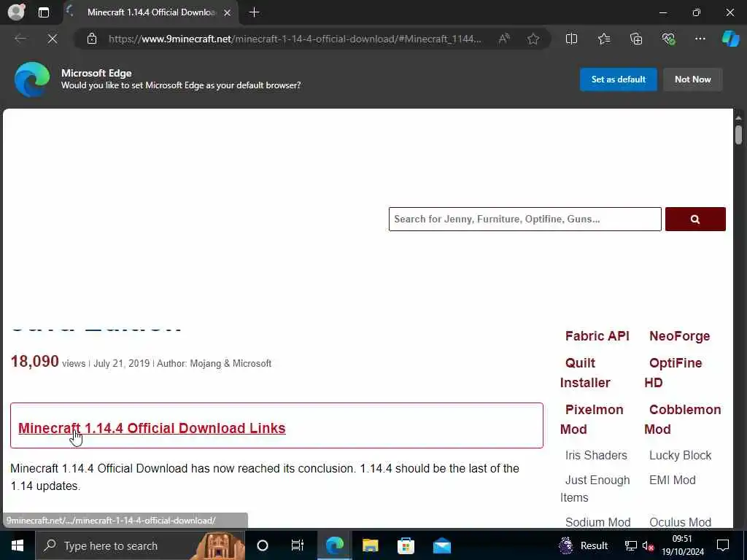Open Microsoft Store from the taskbar
This screenshot has height=560, width=747.
point(406,545)
